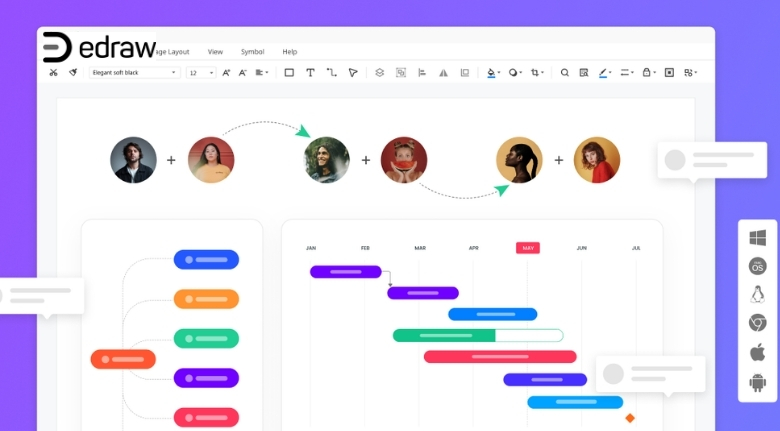Open the Lock padlock dropdown
The height and width of the screenshot is (431, 780).
click(649, 73)
